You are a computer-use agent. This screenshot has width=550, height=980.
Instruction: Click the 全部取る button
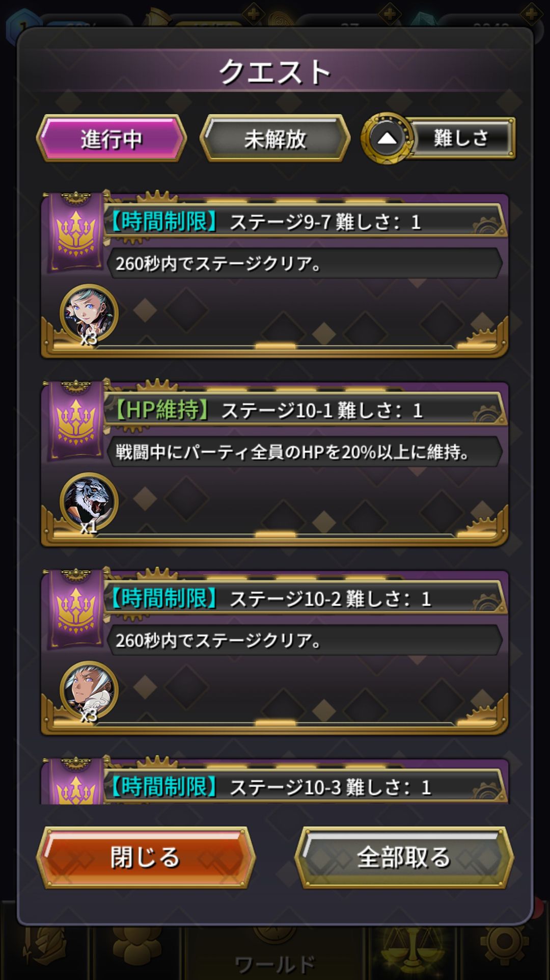click(404, 857)
